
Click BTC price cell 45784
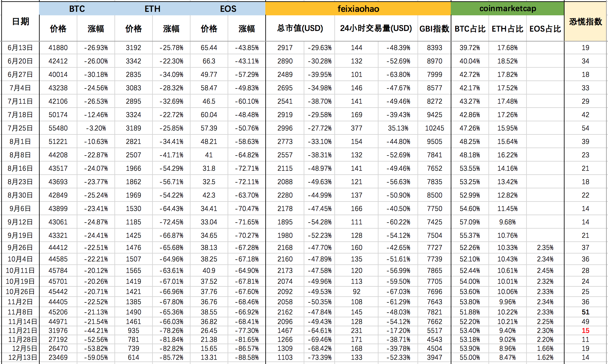tap(58, 270)
